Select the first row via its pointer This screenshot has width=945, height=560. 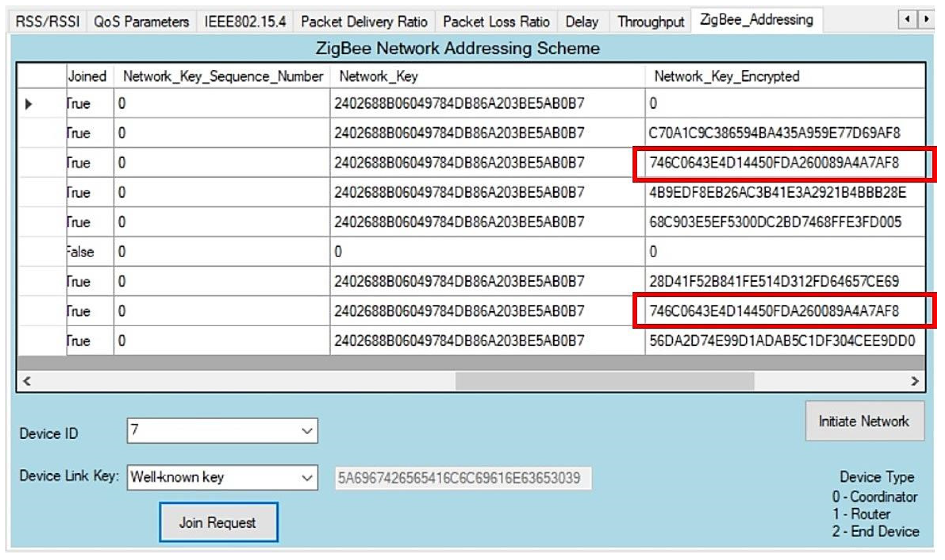point(29,104)
